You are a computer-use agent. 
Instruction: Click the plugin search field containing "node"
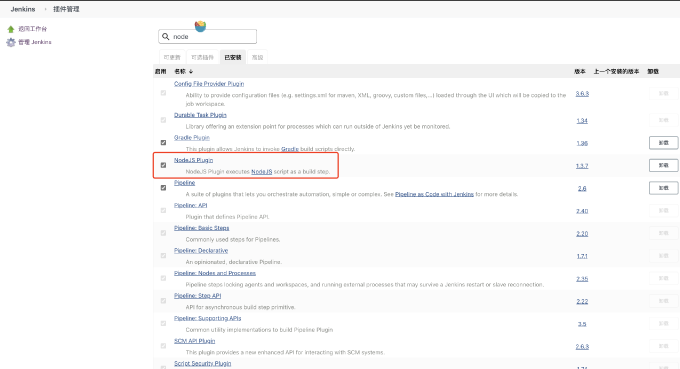point(208,36)
